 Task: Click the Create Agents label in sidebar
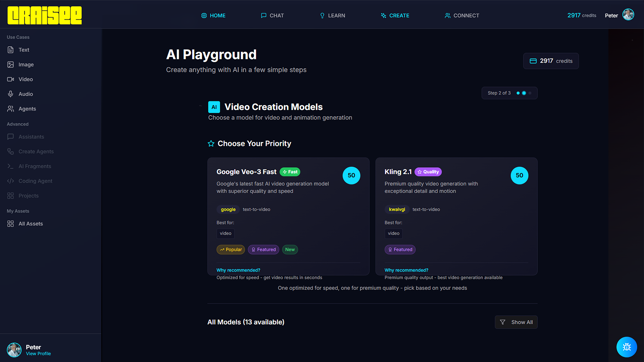click(36, 151)
